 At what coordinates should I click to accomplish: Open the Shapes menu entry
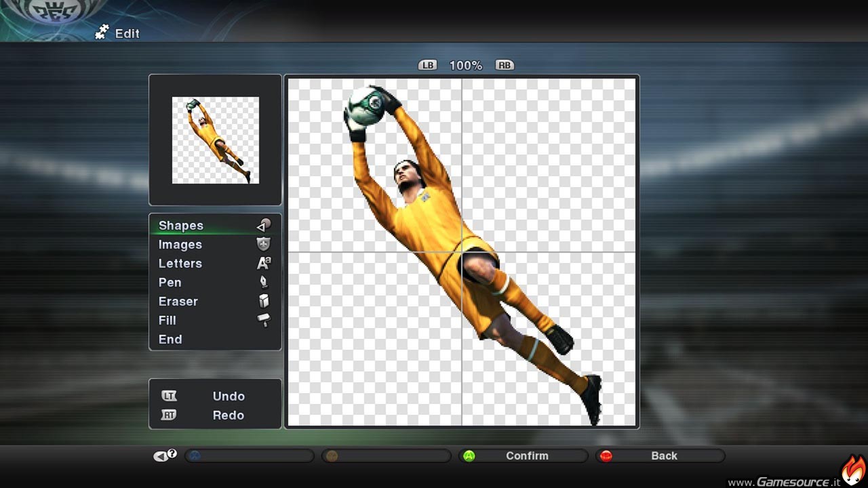click(181, 226)
